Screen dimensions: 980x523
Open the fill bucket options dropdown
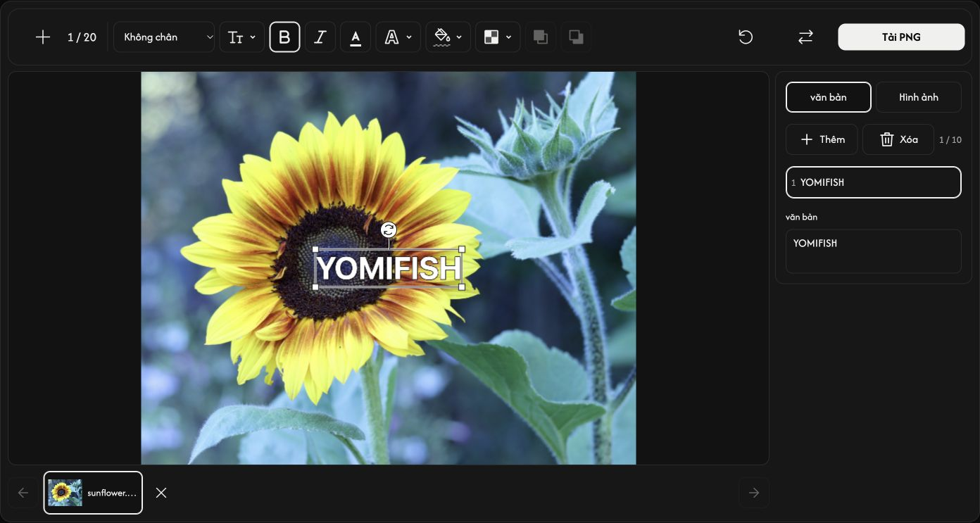coord(448,37)
